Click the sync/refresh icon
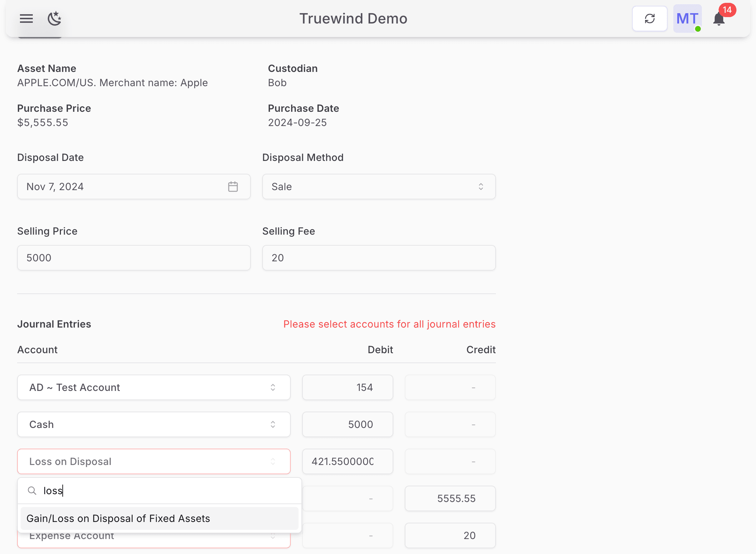This screenshot has height=554, width=756. tap(649, 18)
